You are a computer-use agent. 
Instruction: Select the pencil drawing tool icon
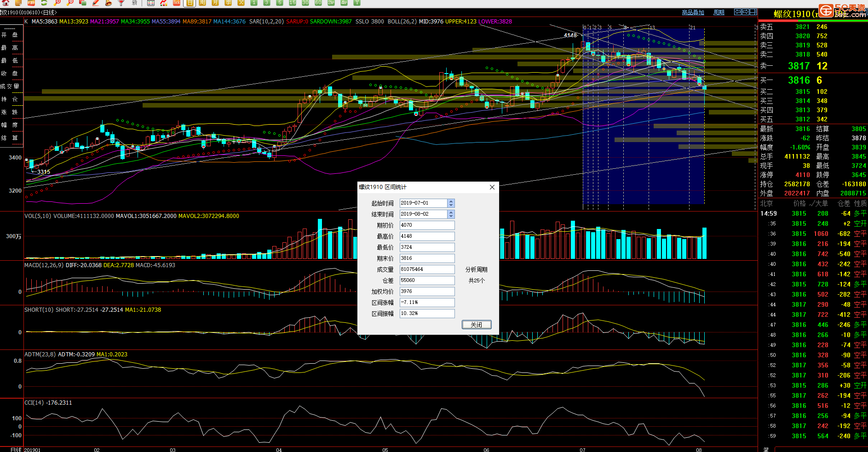pos(96,2)
